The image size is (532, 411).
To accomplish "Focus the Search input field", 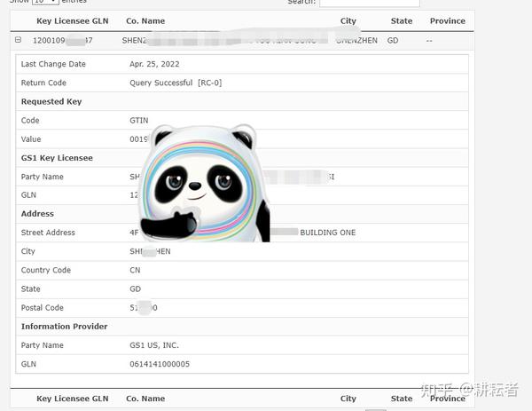I will pos(370,2).
